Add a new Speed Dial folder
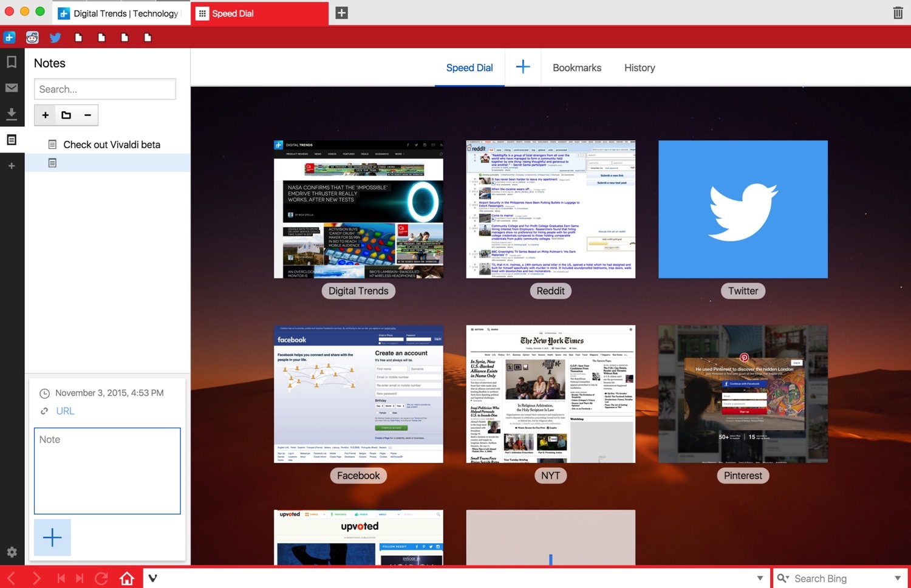The height and width of the screenshot is (588, 911). tap(523, 67)
